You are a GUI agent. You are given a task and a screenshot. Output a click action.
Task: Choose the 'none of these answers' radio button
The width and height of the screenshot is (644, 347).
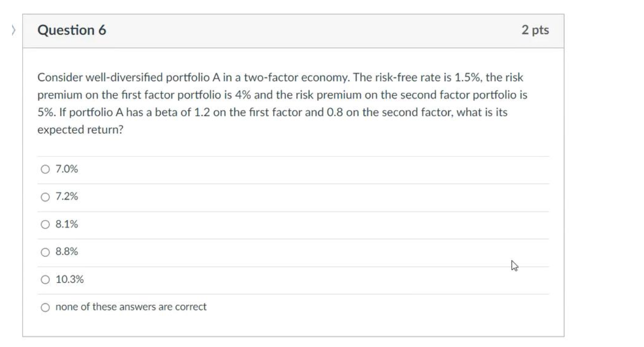tap(45, 307)
